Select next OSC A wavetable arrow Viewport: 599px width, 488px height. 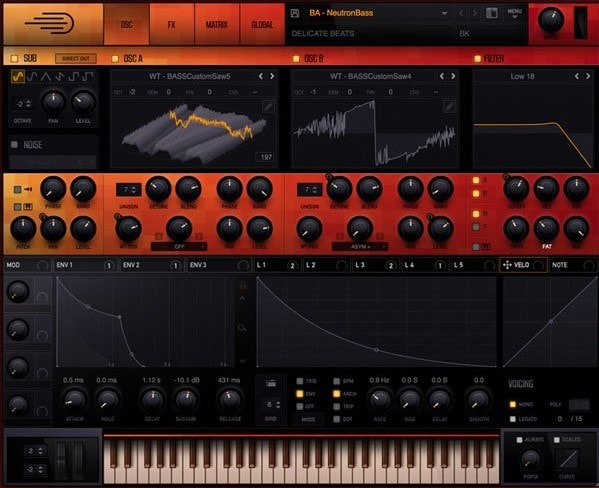[272, 76]
